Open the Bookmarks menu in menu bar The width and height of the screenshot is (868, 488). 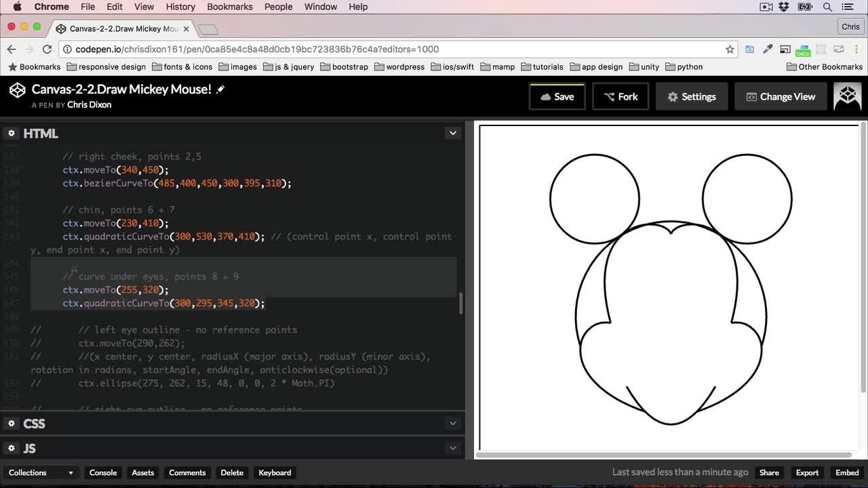pos(230,7)
